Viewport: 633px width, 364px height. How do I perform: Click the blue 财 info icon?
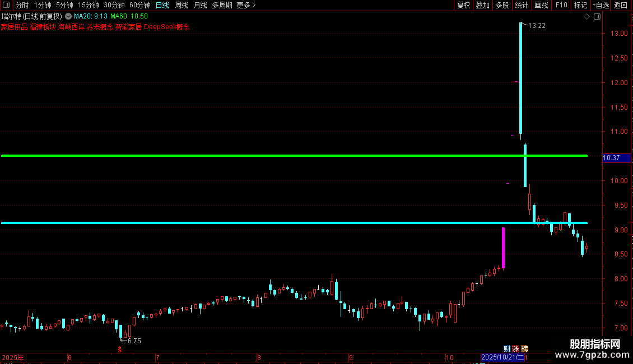click(x=507, y=349)
